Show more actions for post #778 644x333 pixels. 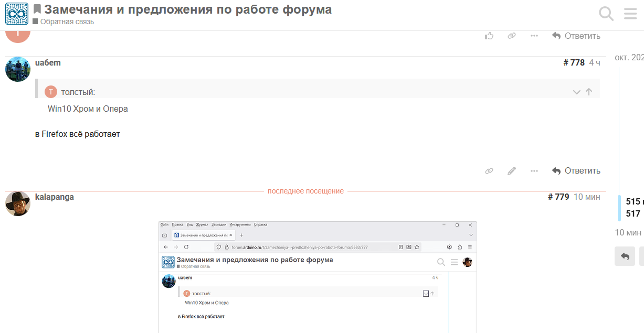[534, 171]
